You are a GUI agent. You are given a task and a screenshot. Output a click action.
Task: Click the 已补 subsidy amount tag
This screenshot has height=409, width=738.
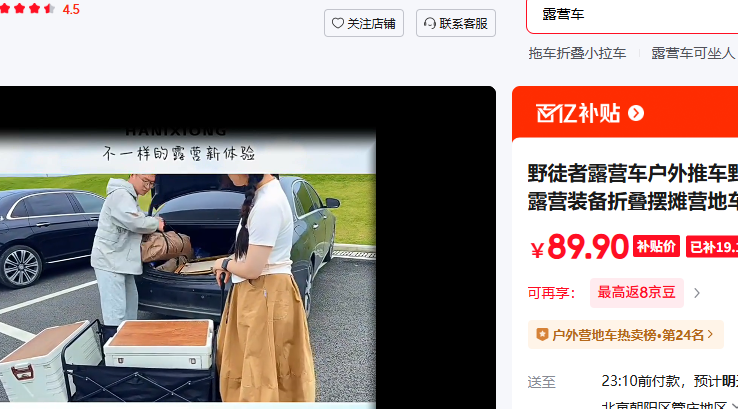click(712, 247)
